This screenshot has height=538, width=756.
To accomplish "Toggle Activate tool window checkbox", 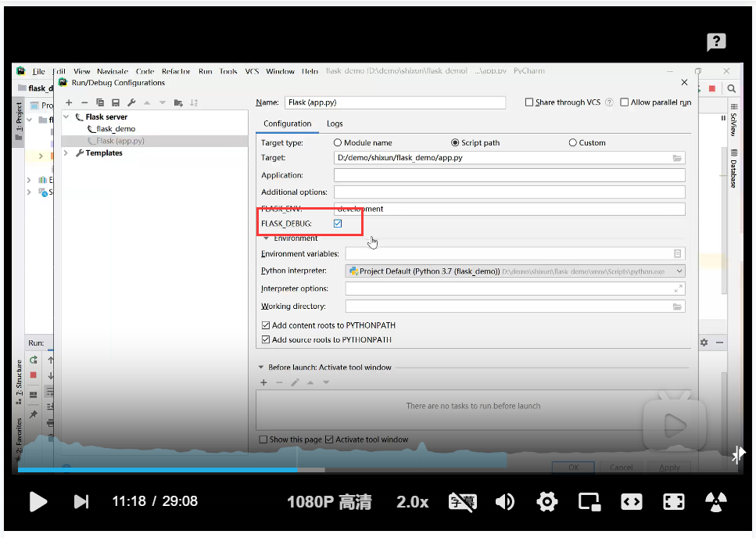I will click(329, 439).
